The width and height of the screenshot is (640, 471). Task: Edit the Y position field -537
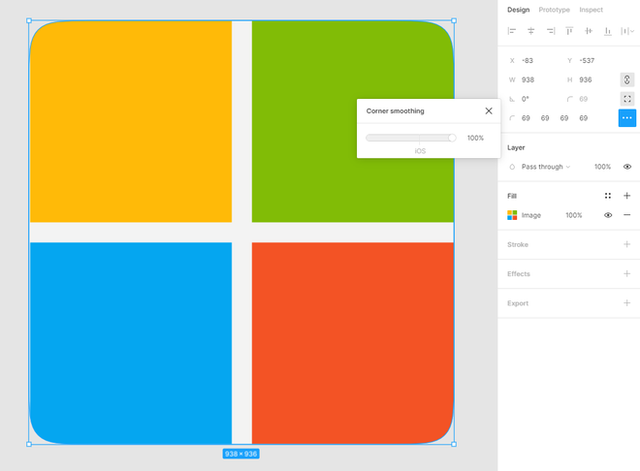pos(587,61)
